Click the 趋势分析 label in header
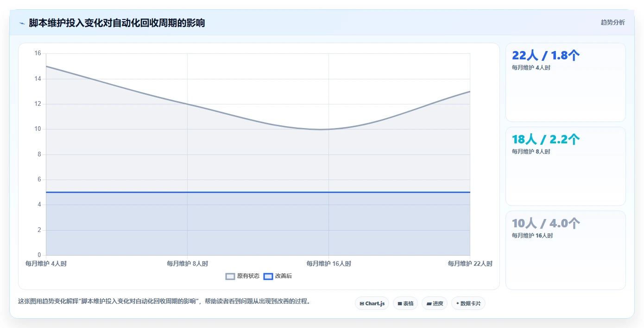Image resolution: width=644 pixels, height=328 pixels. click(612, 22)
